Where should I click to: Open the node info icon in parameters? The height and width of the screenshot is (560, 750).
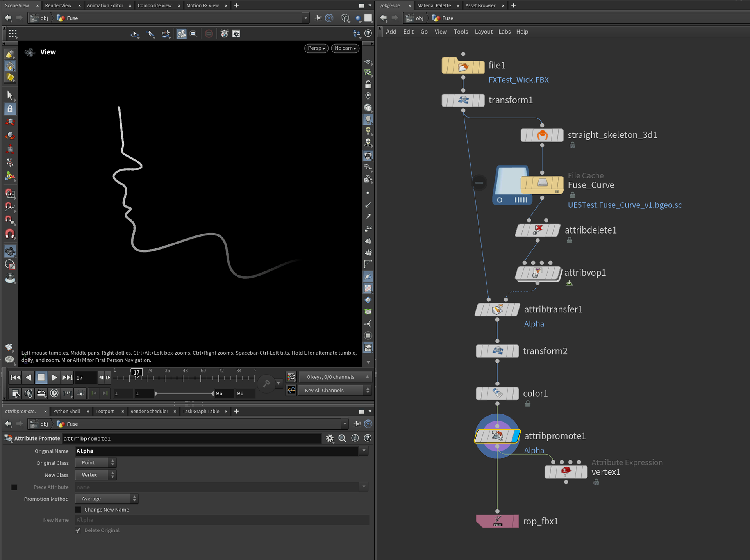point(355,438)
